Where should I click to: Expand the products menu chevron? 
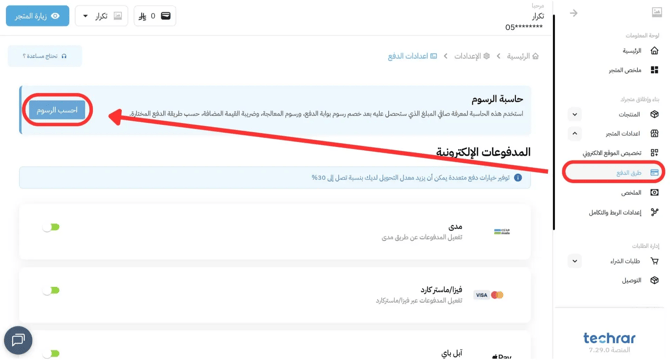pyautogui.click(x=575, y=114)
